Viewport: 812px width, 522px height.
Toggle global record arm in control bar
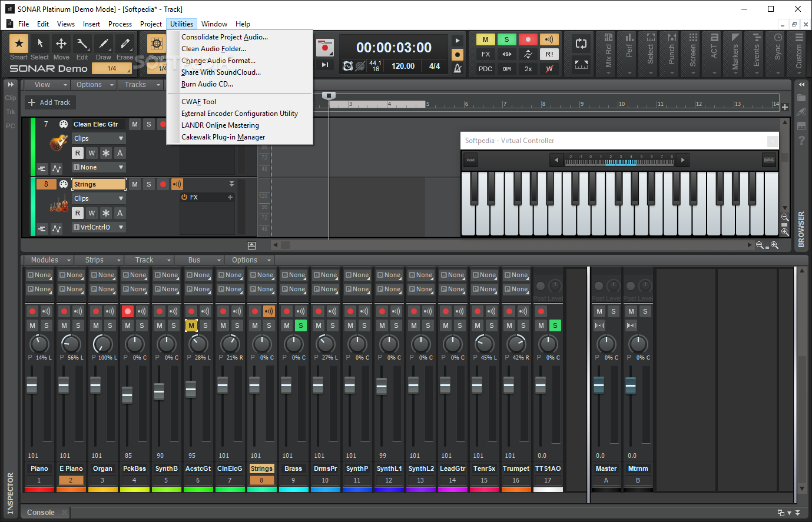pos(528,39)
